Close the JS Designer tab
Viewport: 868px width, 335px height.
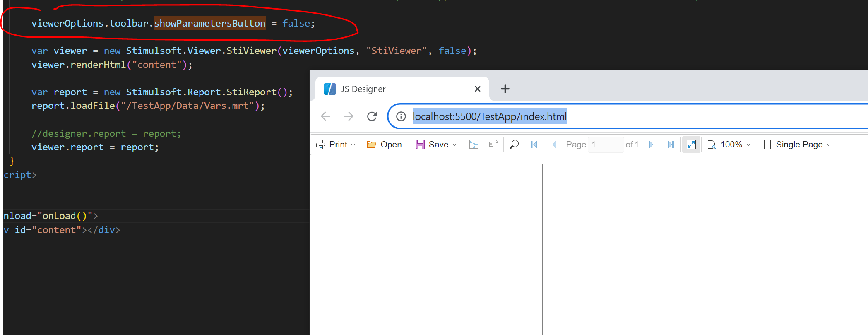(478, 89)
